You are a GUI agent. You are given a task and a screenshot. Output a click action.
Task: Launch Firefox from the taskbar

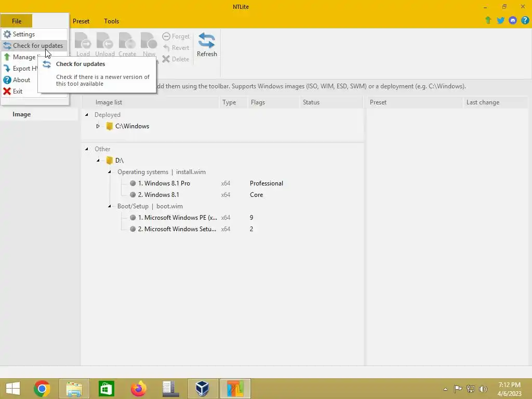click(138, 389)
